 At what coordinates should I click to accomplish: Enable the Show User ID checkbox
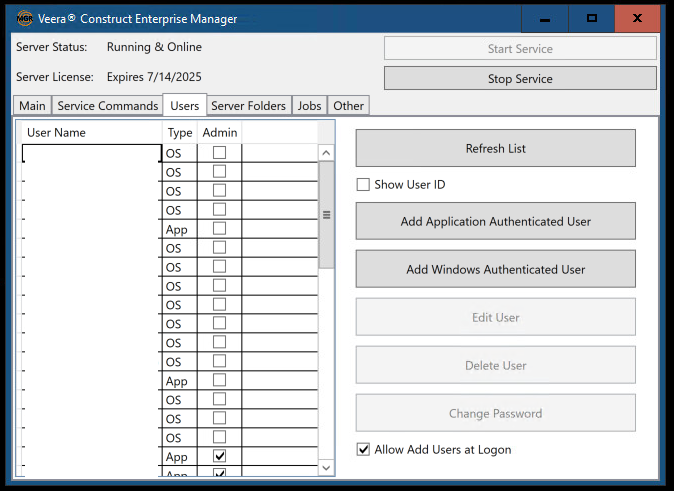[363, 185]
